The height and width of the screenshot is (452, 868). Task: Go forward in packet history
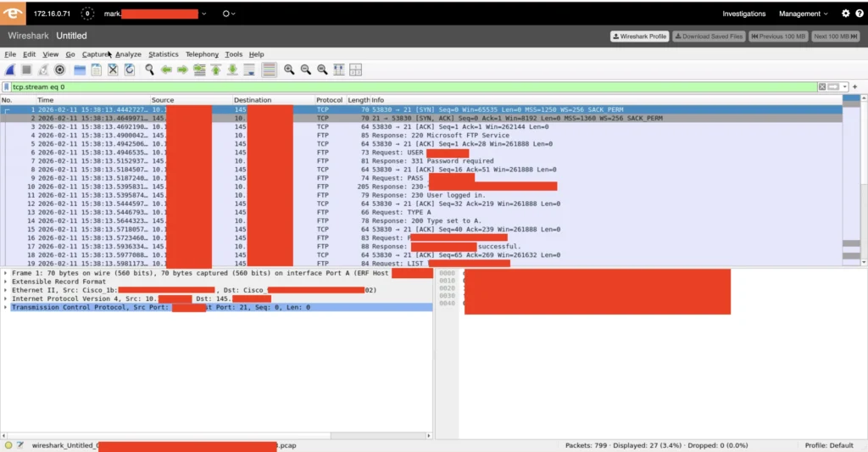pos(183,70)
